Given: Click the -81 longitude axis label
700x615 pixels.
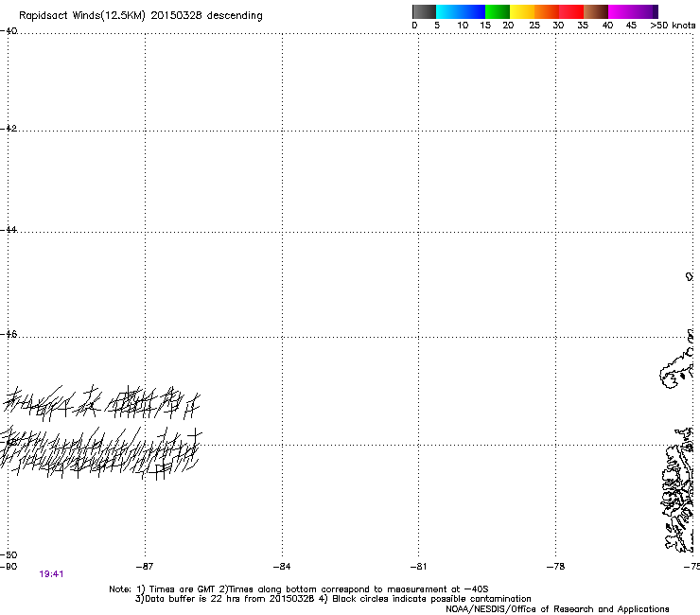Looking at the screenshot, I should [x=418, y=567].
